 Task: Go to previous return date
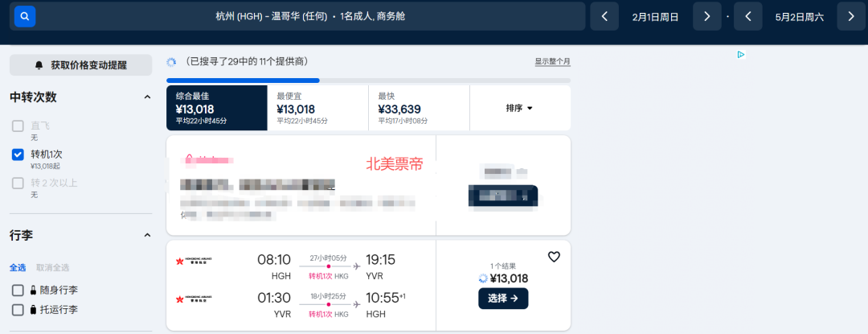[747, 16]
